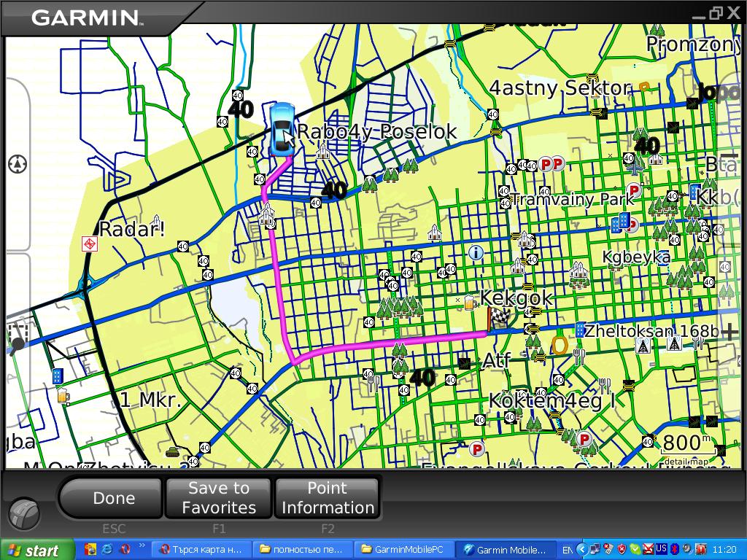Image resolution: width=747 pixels, height=560 pixels.
Task: Click the checkered destination flag
Action: [x=497, y=319]
